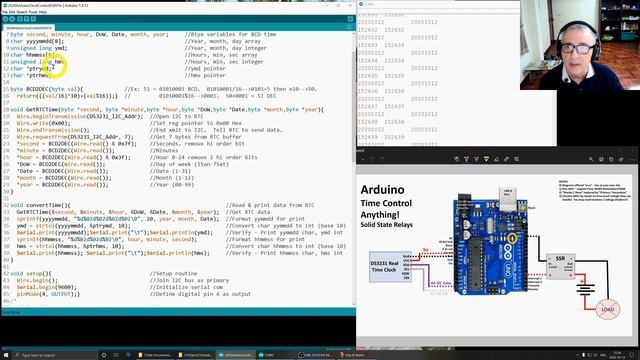Click 'char yyyymmdd[8];' declaration line
Viewport: 640px width, 360px height.
[x=37, y=41]
